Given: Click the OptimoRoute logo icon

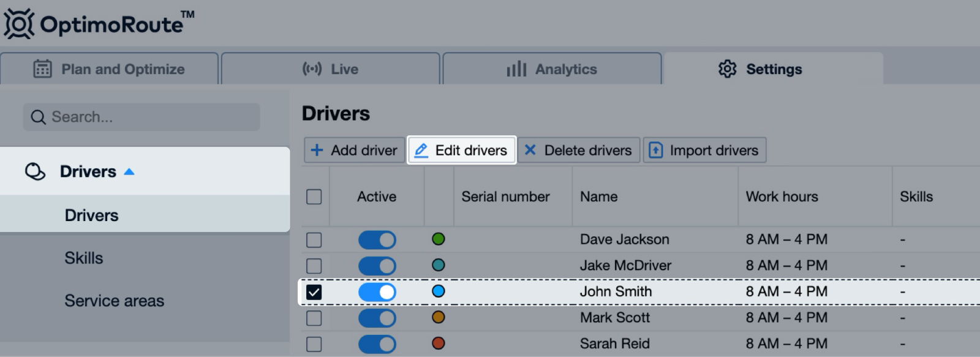Looking at the screenshot, I should click(19, 24).
